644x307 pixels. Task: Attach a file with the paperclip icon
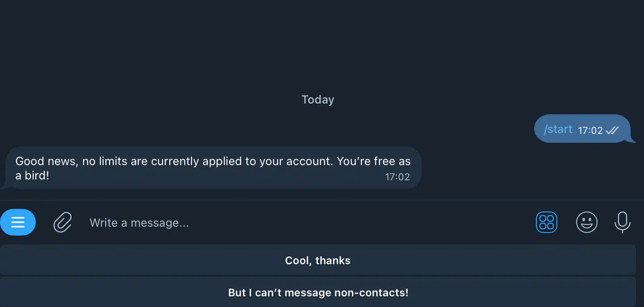[x=63, y=222]
